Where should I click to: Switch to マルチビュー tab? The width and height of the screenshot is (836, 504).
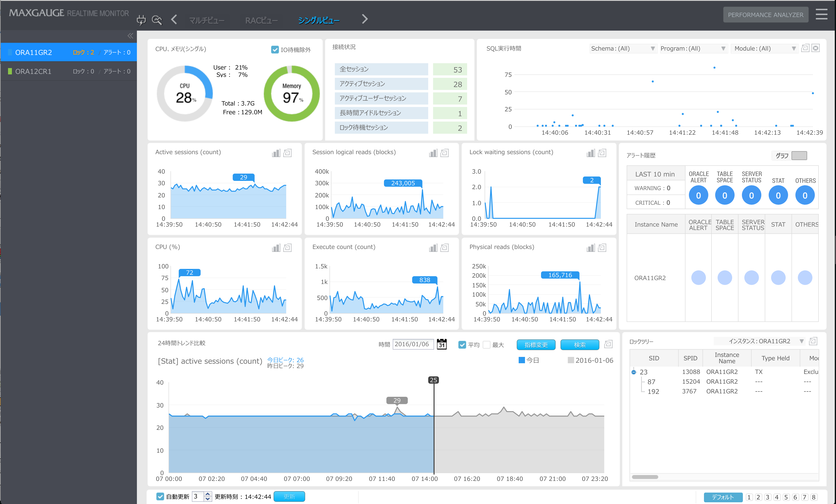[207, 20]
